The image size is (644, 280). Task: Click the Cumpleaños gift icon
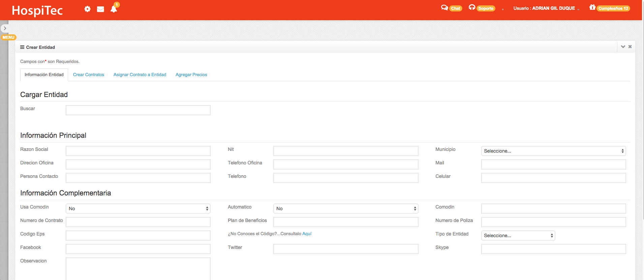coord(592,7)
